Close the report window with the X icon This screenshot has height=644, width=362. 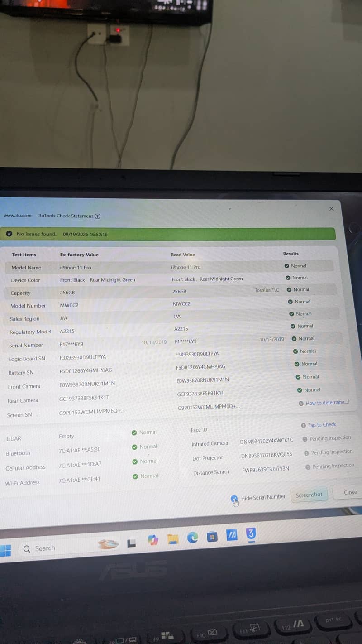tap(331, 209)
